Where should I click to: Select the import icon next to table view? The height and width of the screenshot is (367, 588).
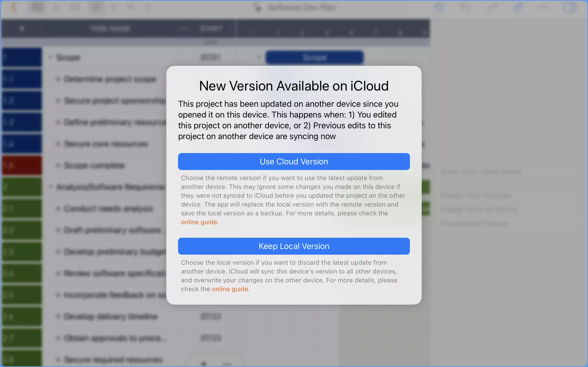[56, 7]
